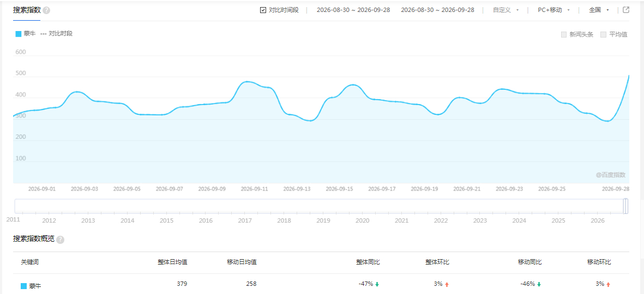Click year 2012 on the timeline bar
Screen dimensions: 644x294
point(49,220)
